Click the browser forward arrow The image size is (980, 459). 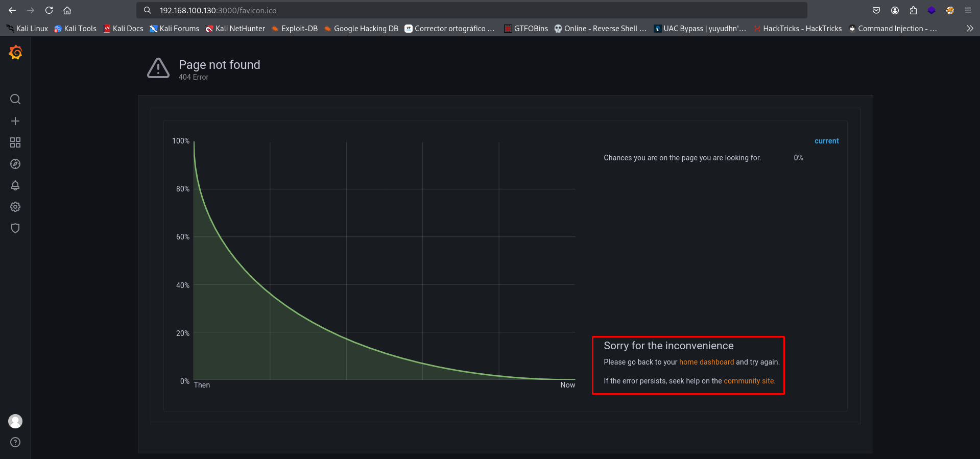click(31, 10)
